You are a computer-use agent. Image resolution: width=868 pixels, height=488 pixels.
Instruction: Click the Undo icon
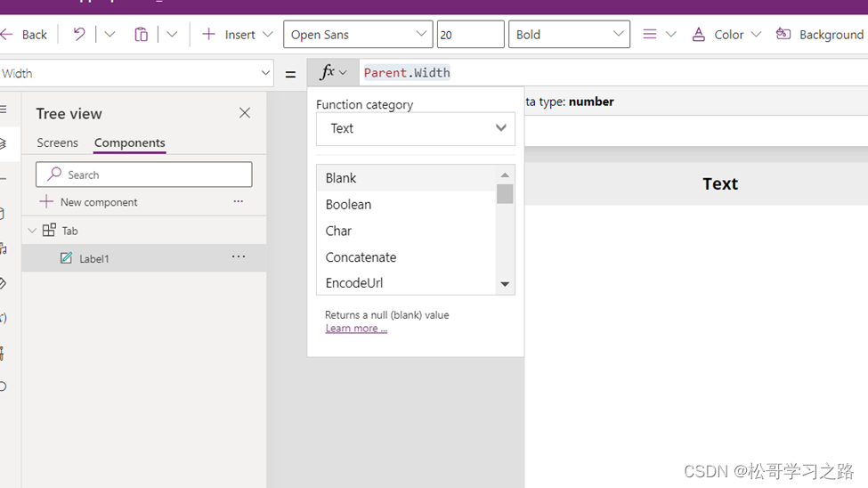(x=79, y=35)
